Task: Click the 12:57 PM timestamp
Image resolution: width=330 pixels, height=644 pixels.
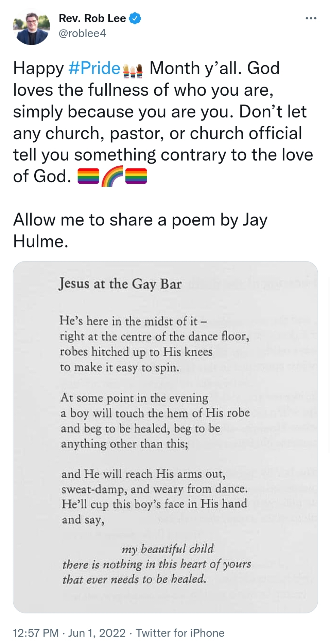Action: coord(36,633)
